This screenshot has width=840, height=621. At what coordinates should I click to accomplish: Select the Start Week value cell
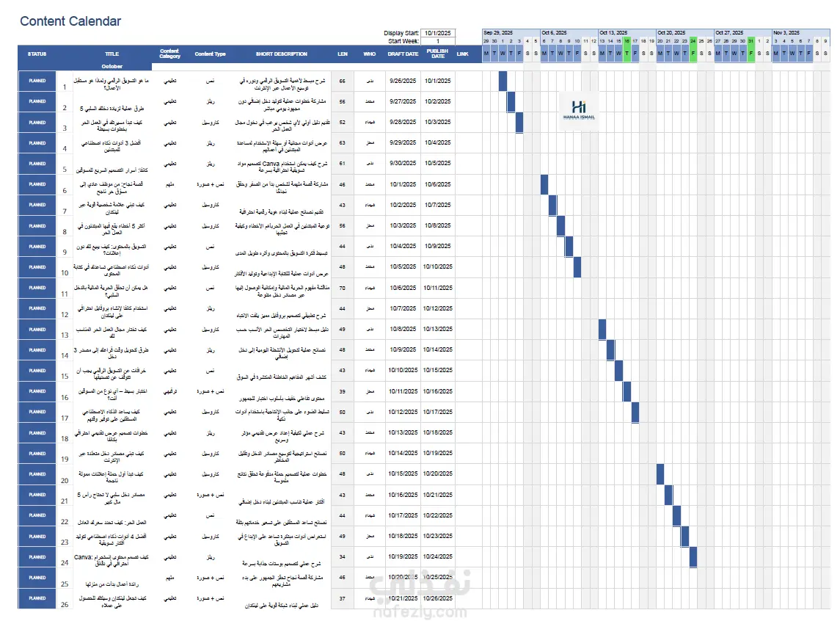click(x=438, y=41)
